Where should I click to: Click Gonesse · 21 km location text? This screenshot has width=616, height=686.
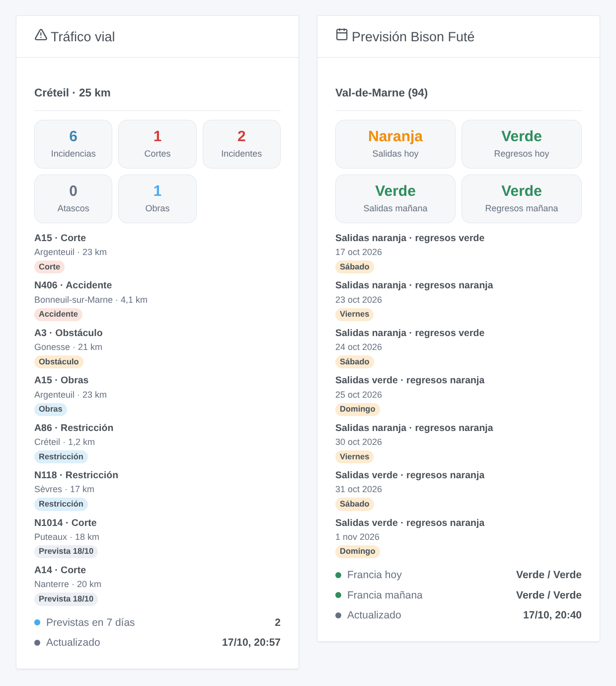click(68, 347)
